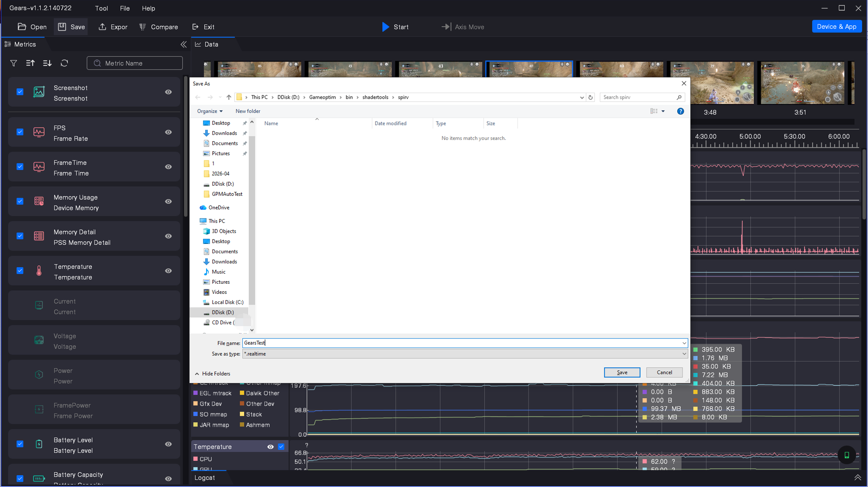Click the Exit toolbar icon

196,27
